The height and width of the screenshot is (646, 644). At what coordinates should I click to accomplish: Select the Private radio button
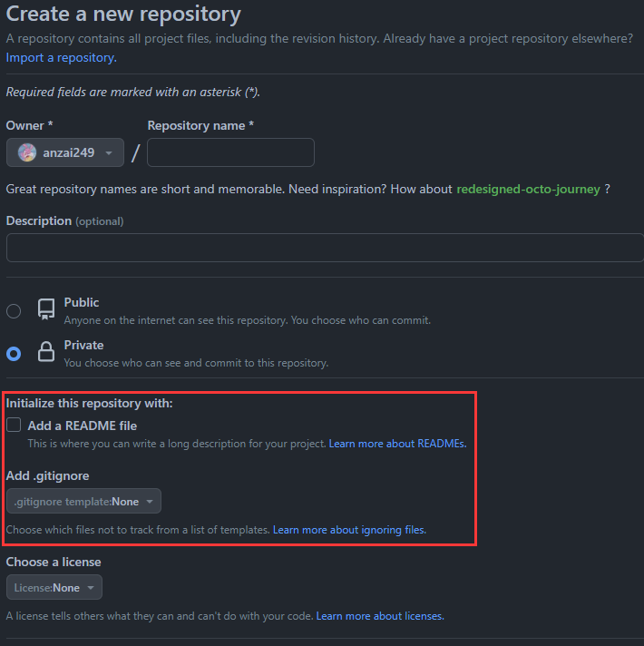(14, 354)
